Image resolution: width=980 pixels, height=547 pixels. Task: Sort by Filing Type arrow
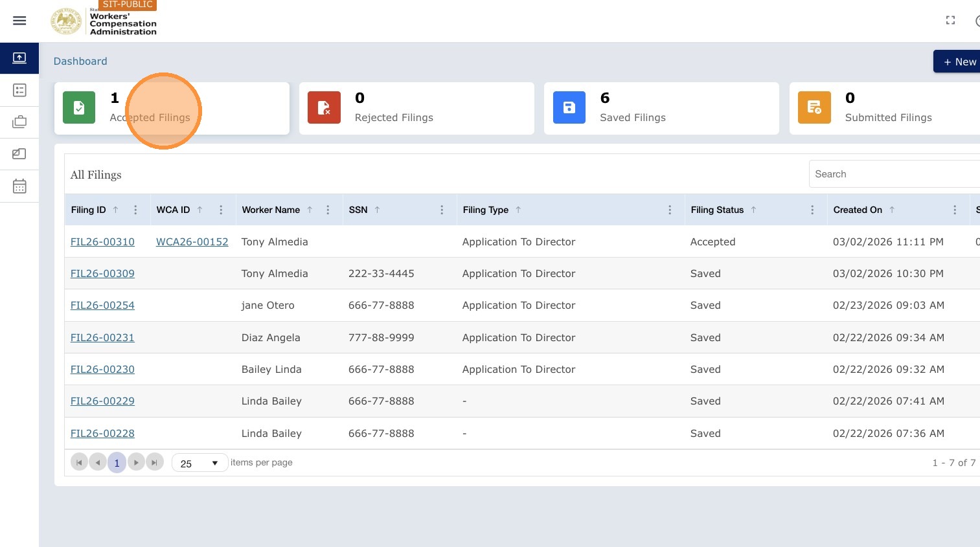tap(518, 210)
